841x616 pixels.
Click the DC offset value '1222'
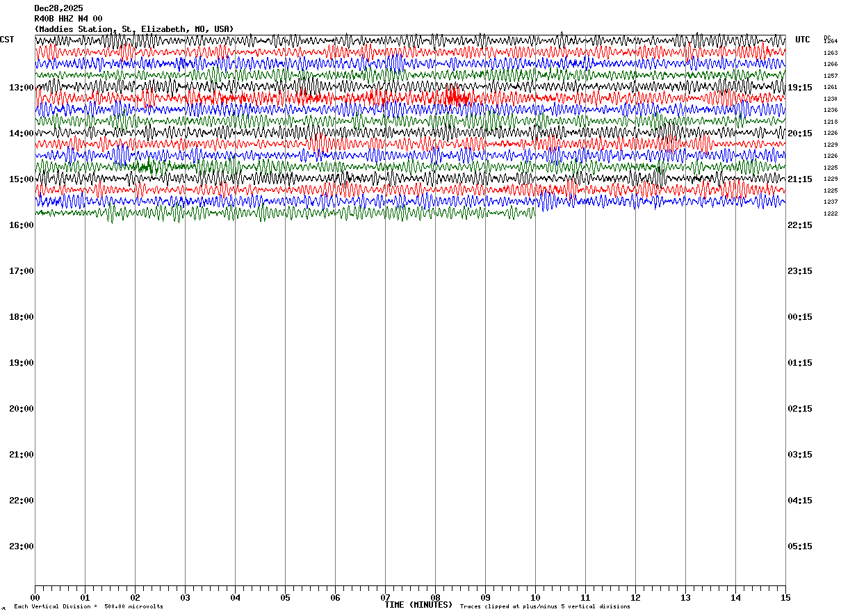click(x=831, y=213)
